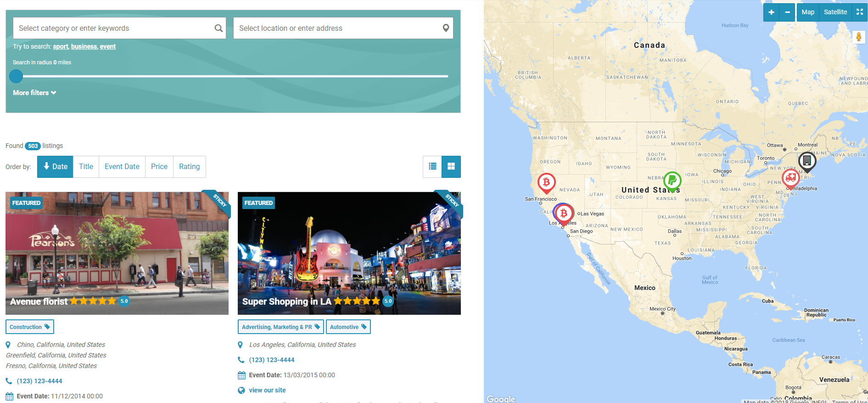Viewport: 868px width, 403px height.
Task: Zoom in the map with plus button
Action: [771, 12]
